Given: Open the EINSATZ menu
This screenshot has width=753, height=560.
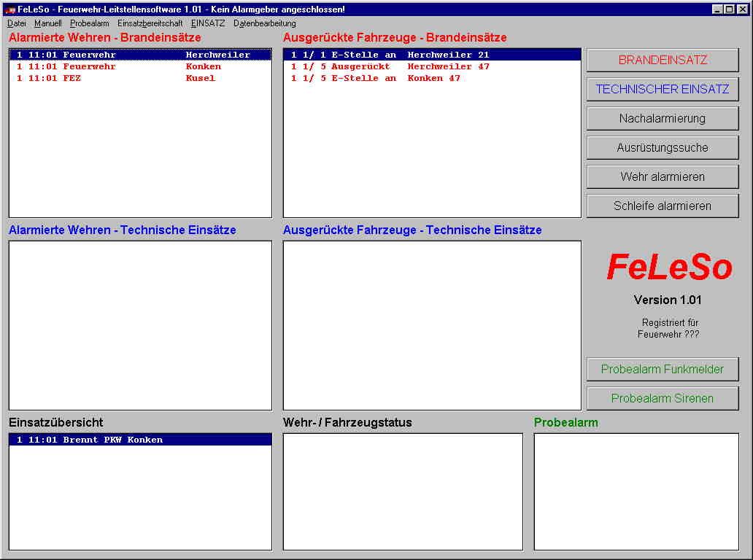Looking at the screenshot, I should [x=208, y=23].
